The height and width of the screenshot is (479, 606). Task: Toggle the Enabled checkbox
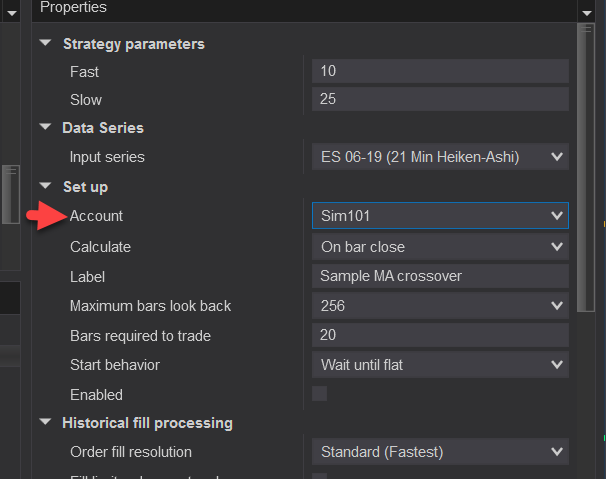[320, 394]
